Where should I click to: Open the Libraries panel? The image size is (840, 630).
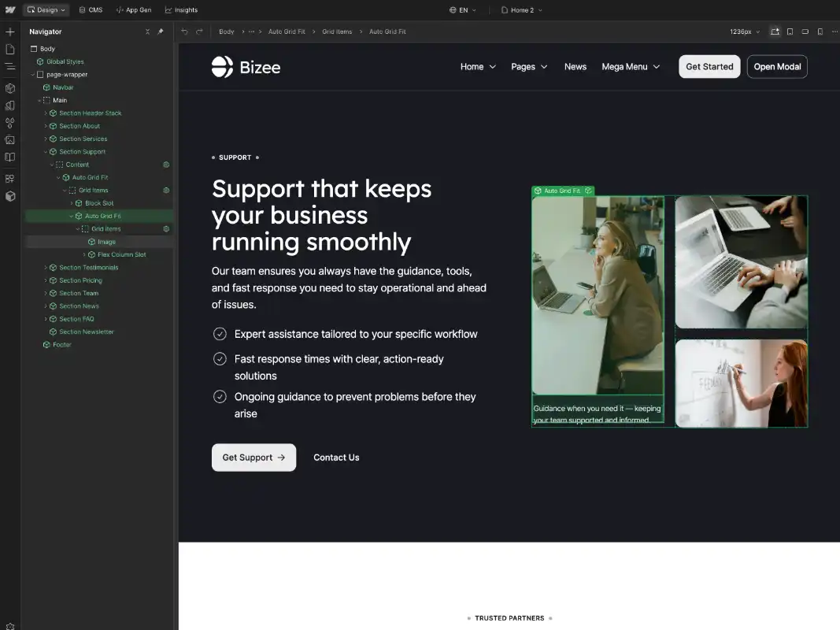pos(9,157)
